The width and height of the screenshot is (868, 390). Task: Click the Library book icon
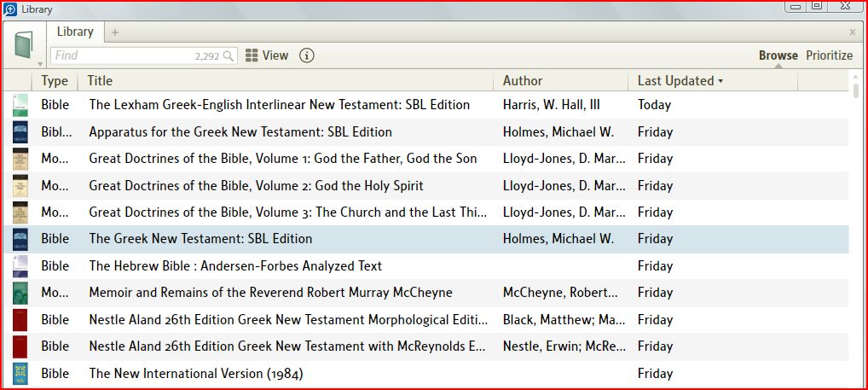point(22,44)
